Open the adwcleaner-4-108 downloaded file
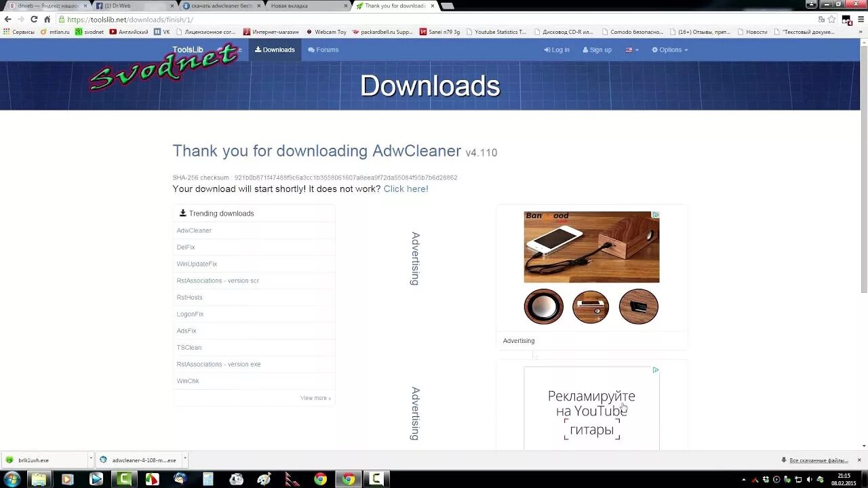 point(138,460)
